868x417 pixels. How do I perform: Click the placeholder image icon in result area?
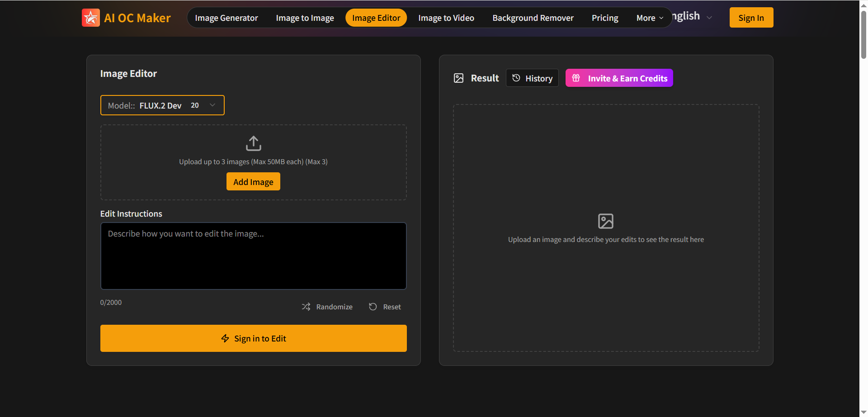(605, 221)
